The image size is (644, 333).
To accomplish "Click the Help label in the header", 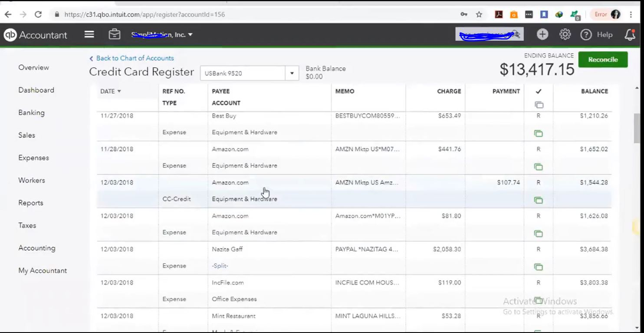I will pos(605,35).
